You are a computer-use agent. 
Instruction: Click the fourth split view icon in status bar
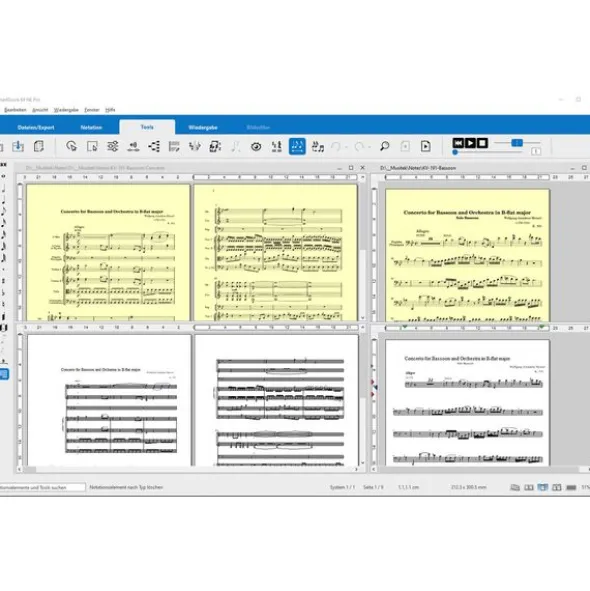pyautogui.click(x=557, y=488)
